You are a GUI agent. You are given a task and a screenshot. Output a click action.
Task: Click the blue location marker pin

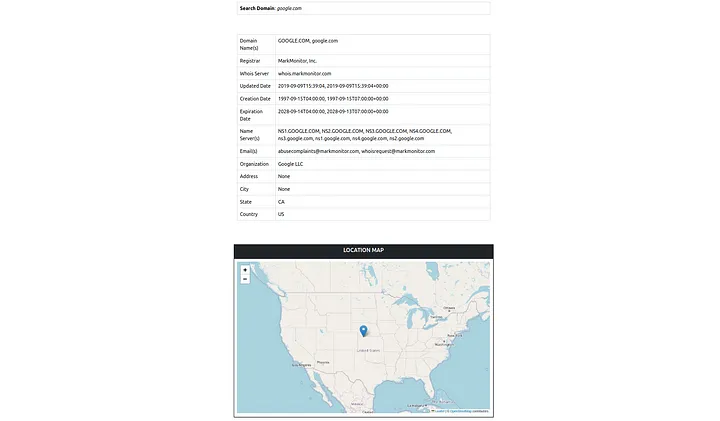pyautogui.click(x=363, y=331)
